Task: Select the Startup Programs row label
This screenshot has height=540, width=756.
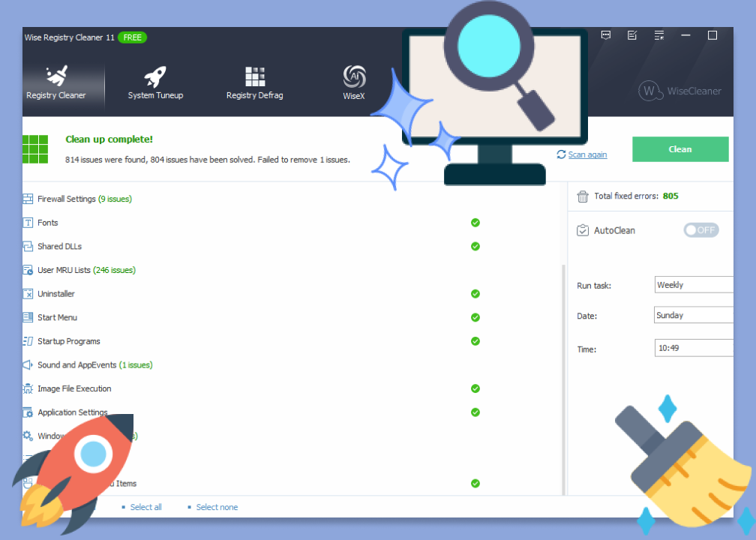Action: click(x=69, y=341)
